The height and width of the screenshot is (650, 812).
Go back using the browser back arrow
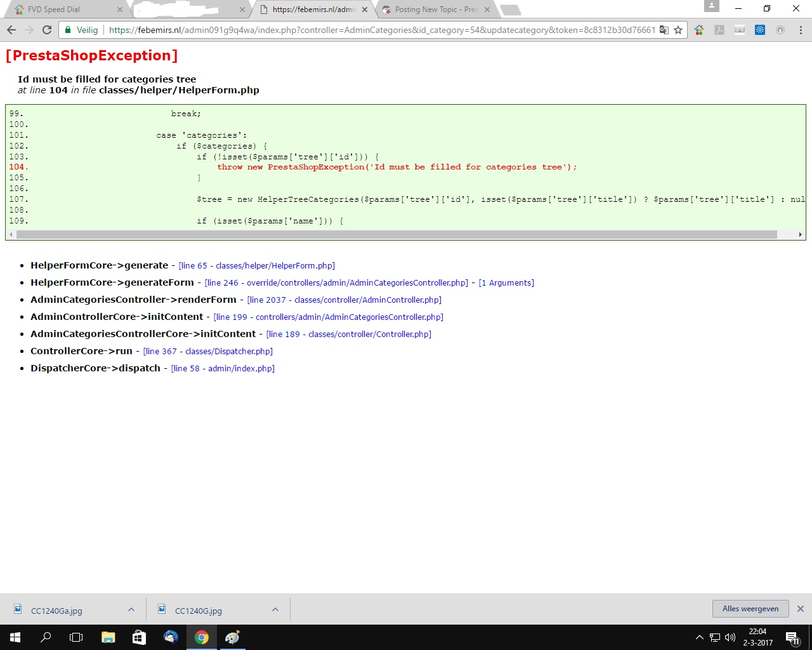point(11,30)
